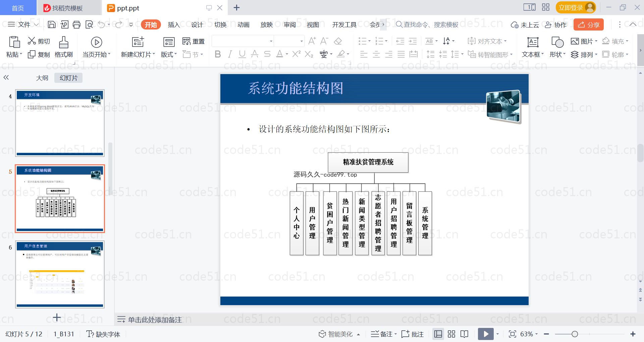This screenshot has width=644, height=342.
Task: Decrease indent level
Action: point(400,41)
